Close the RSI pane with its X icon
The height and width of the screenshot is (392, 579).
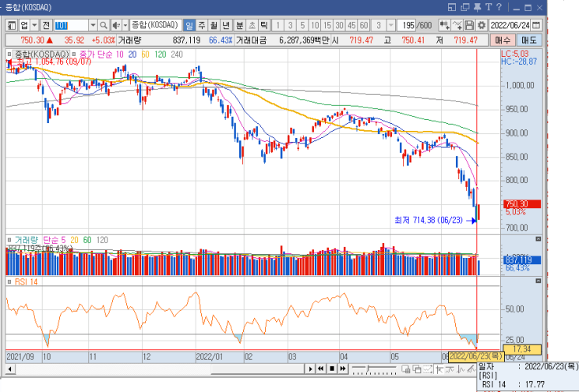538,281
